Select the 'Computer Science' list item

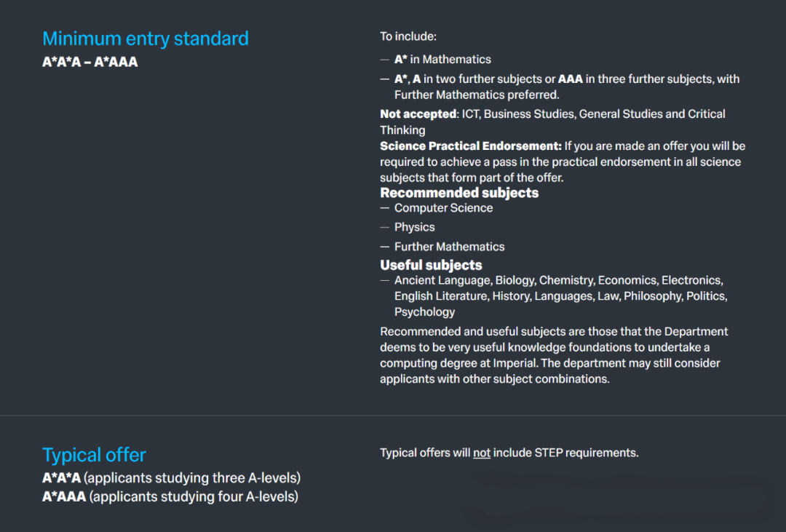pos(443,208)
